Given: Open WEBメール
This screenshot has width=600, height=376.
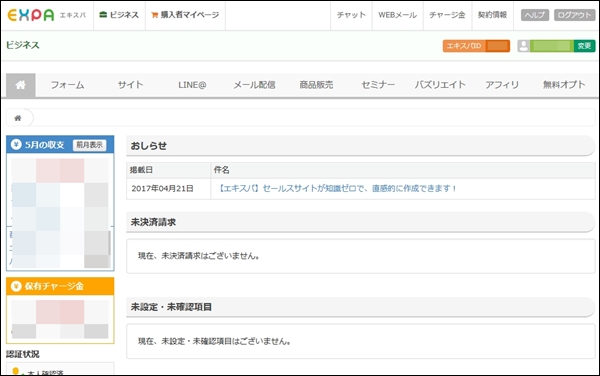Looking at the screenshot, I should pyautogui.click(x=398, y=15).
